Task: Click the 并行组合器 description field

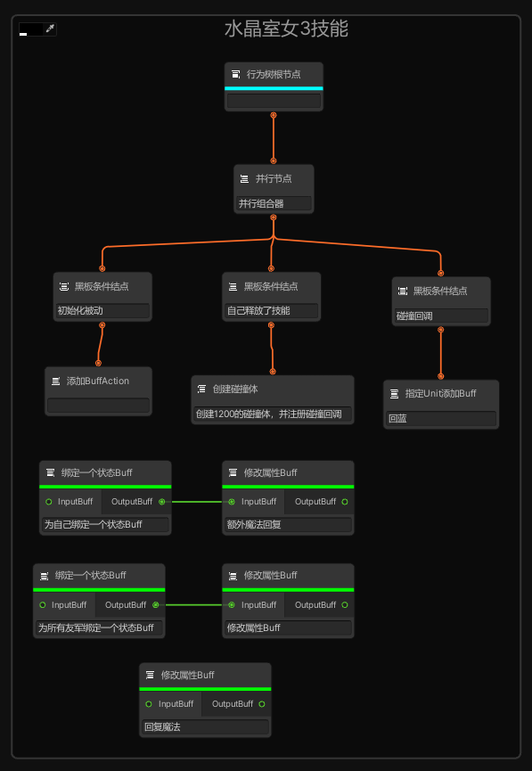Action: (x=274, y=203)
